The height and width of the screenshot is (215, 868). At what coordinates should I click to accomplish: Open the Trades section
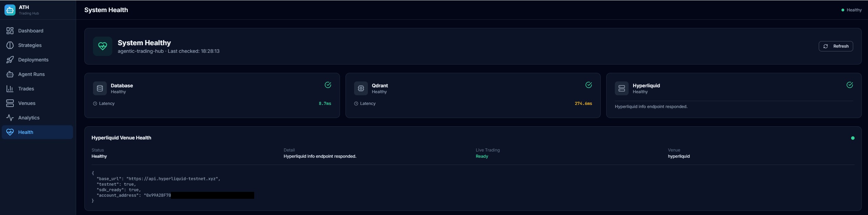click(x=26, y=89)
